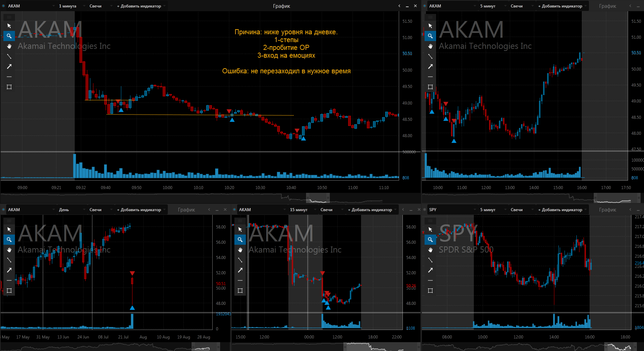Click the red sell marker on the daily AKAM chart
644x351 pixels.
[132, 274]
